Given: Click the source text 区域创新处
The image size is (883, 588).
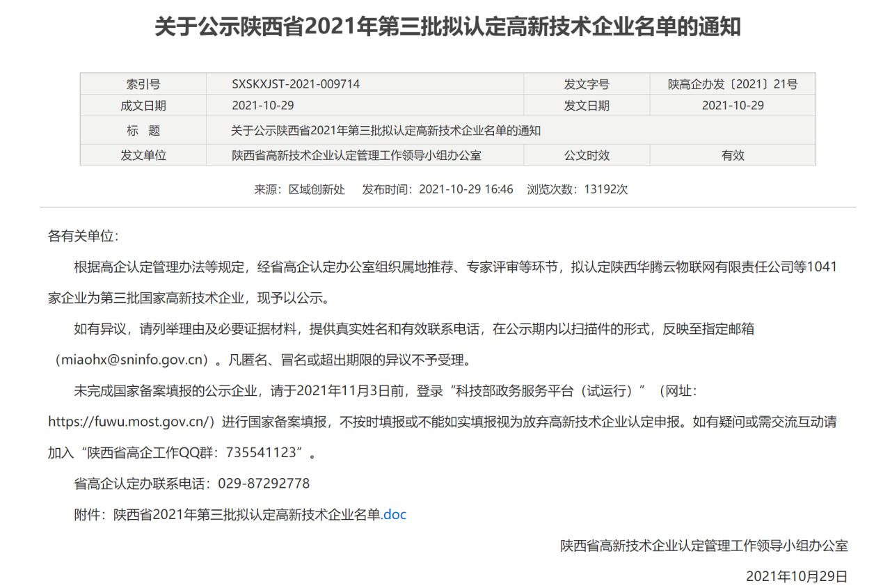Looking at the screenshot, I should 317,189.
